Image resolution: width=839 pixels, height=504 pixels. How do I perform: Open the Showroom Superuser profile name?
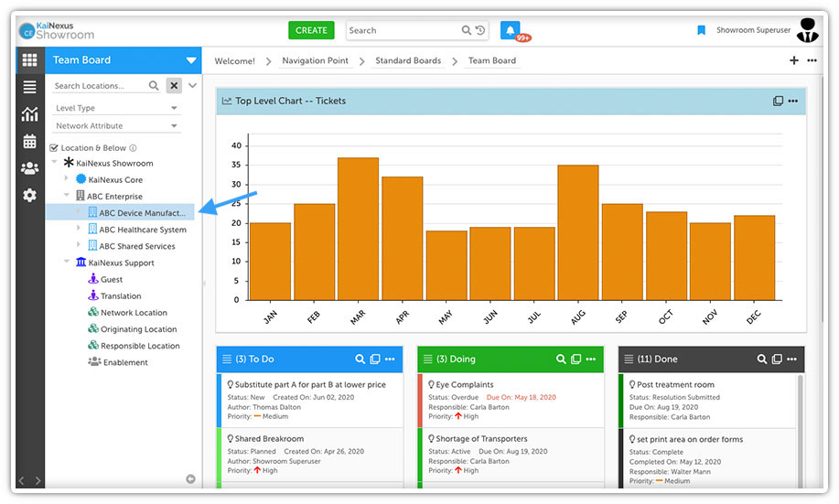click(753, 30)
